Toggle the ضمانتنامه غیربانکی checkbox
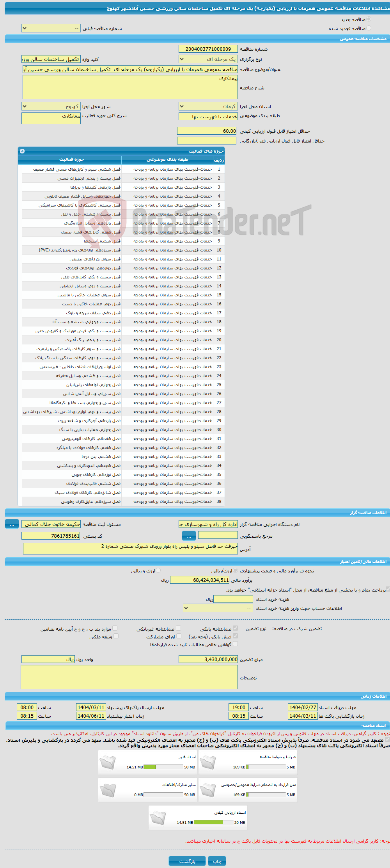390x868 pixels. (178, 628)
